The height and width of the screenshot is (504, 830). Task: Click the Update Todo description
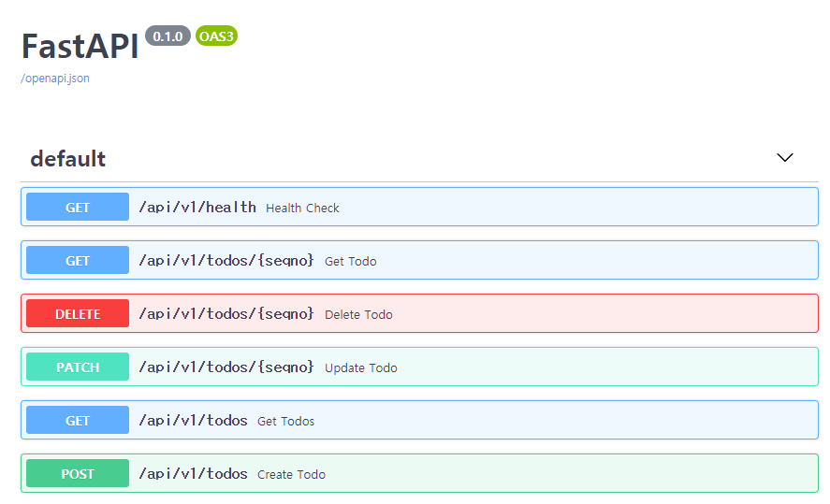(360, 368)
